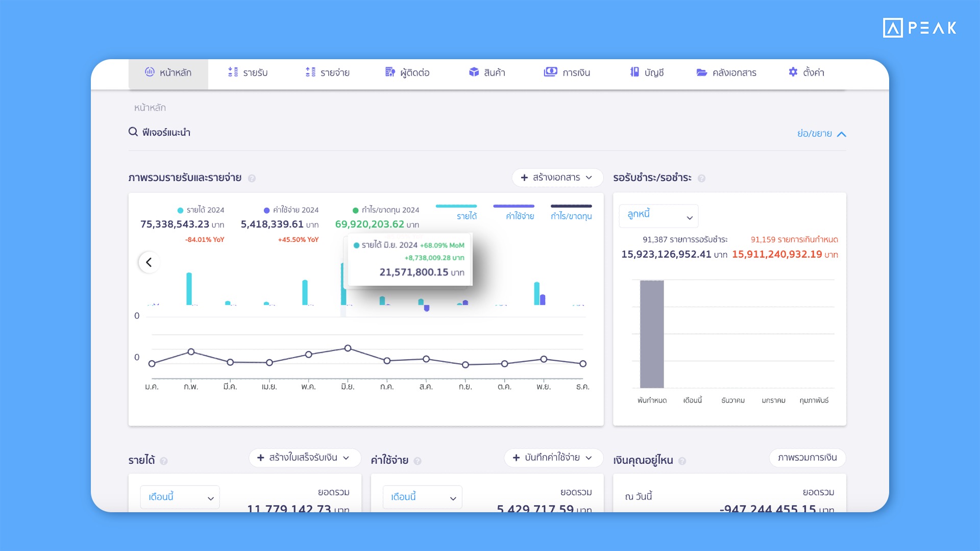Open the สินค้า products menu

pos(487,73)
